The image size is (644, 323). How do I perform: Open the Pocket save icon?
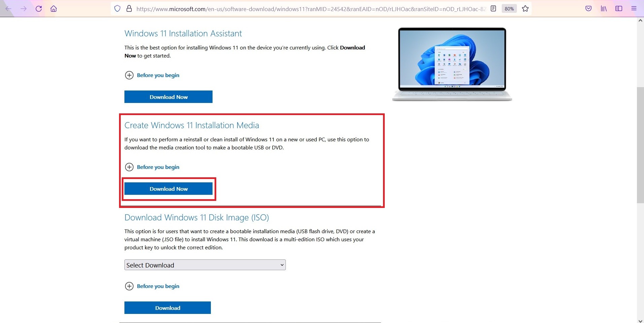click(589, 9)
